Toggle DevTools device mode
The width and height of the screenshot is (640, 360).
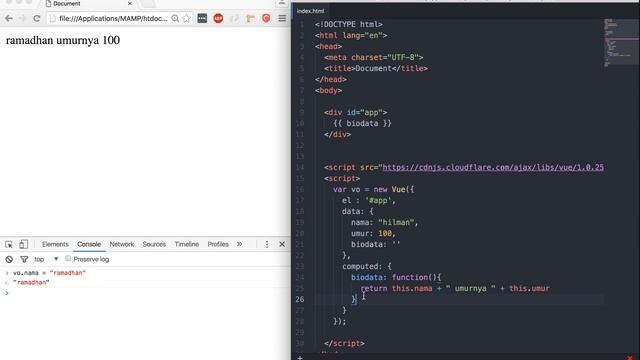24,244
